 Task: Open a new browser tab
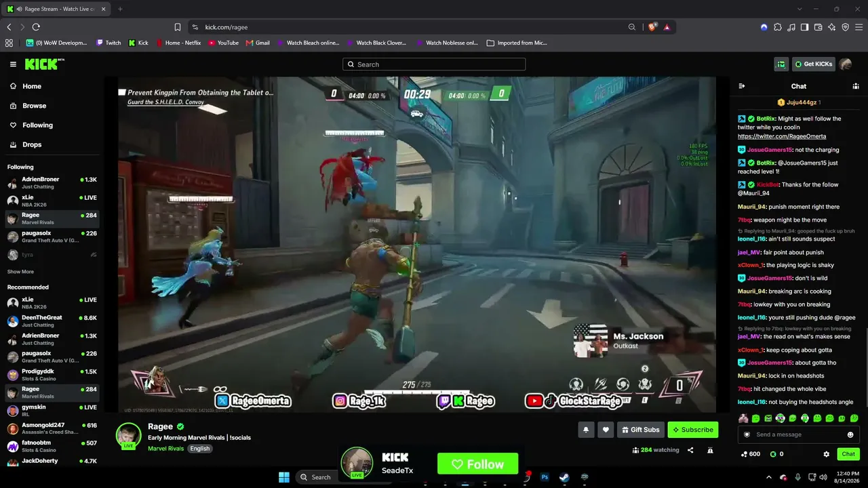(120, 9)
